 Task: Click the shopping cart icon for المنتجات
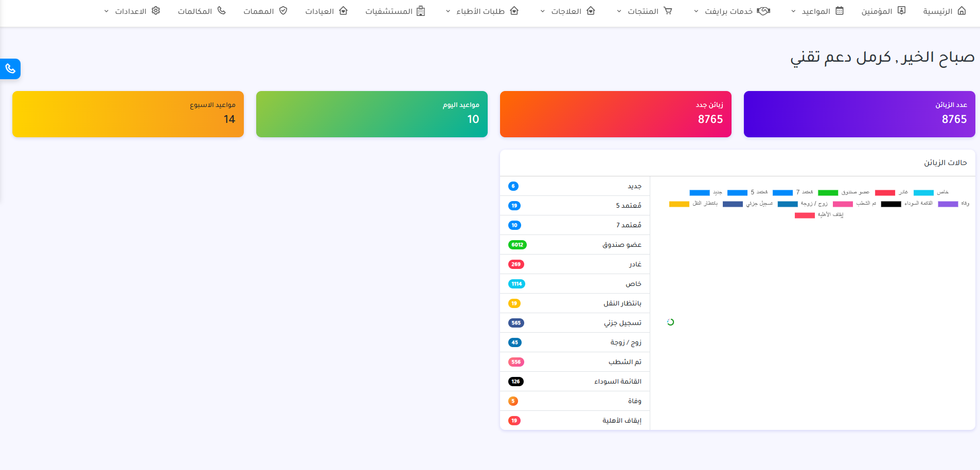click(668, 11)
